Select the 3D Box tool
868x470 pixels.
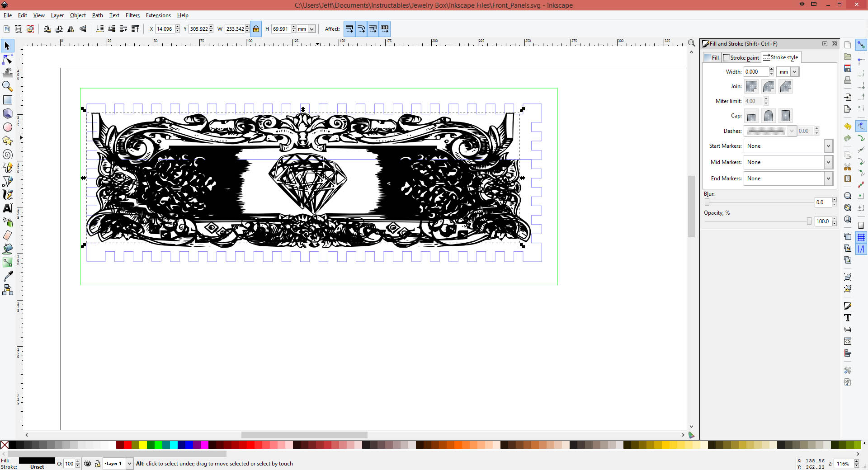pyautogui.click(x=7, y=113)
